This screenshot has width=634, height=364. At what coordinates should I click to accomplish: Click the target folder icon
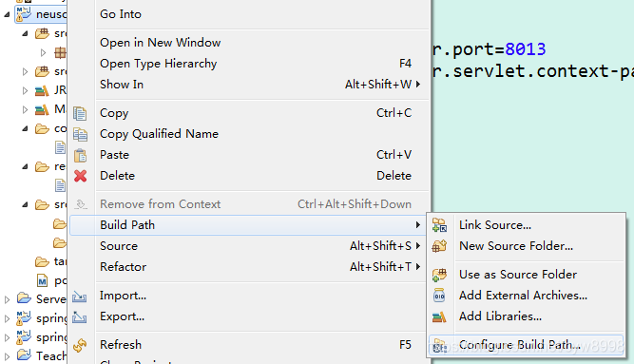click(x=42, y=261)
